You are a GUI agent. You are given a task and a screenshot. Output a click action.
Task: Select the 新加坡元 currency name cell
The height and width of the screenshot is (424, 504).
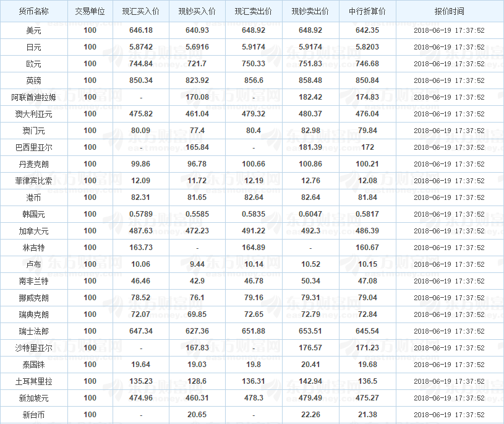click(x=34, y=399)
